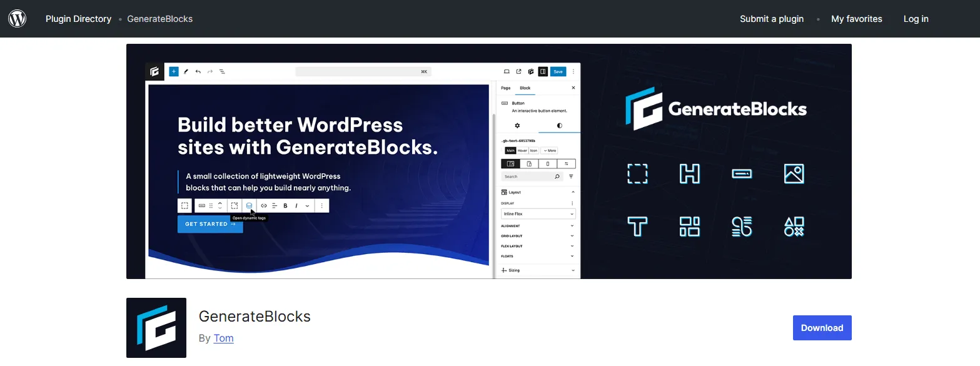Screen dimensions: 980x366
Task: Select the at-rule sliders toggle in sidebar
Action: [x=566, y=164]
